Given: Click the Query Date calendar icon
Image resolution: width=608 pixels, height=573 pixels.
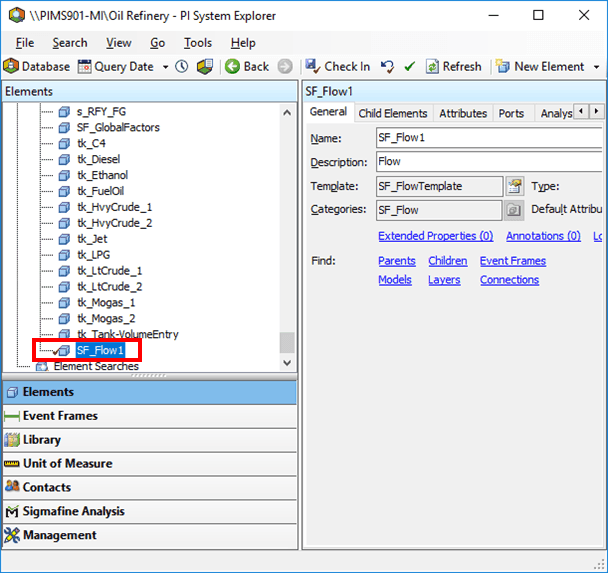Looking at the screenshot, I should (x=84, y=67).
